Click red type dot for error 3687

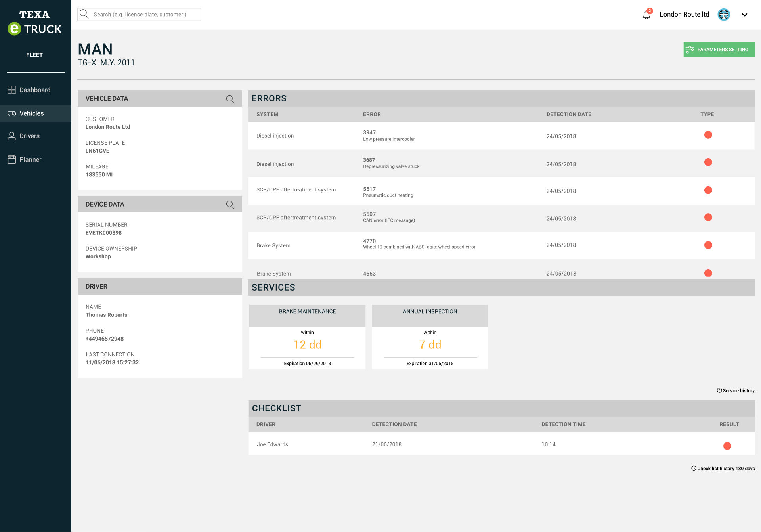pos(708,162)
